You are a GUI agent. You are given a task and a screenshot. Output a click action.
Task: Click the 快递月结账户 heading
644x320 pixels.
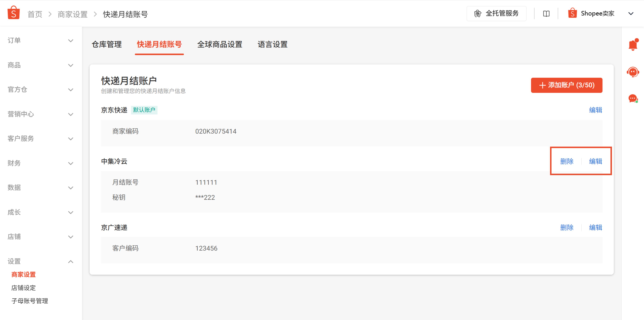(x=129, y=81)
